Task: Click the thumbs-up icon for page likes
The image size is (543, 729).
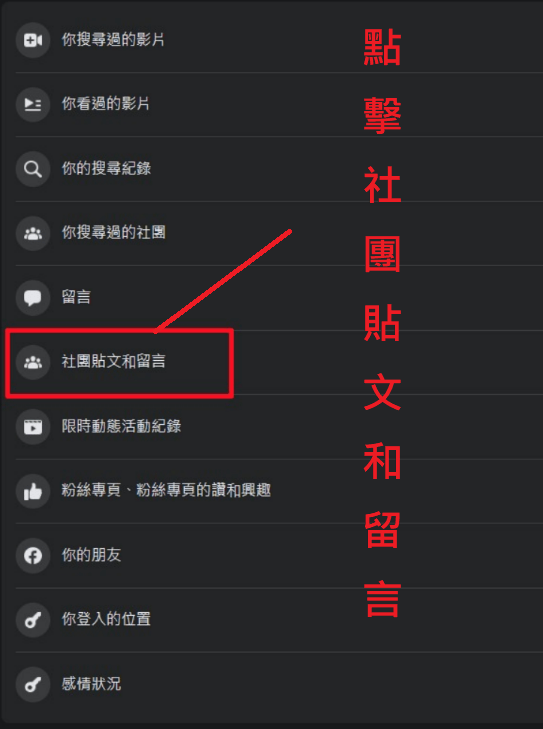Action: point(33,491)
